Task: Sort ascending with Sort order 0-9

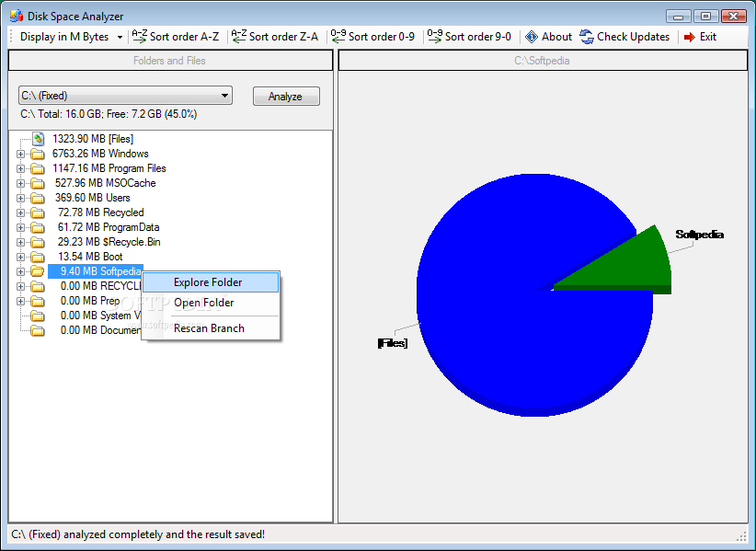Action: [x=372, y=37]
